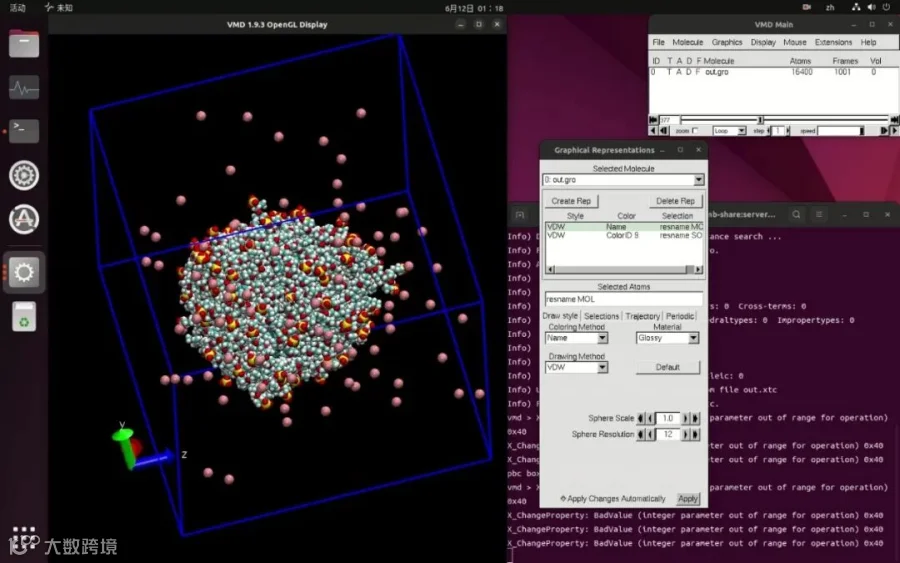Open the Graphics menu in VMD Main

point(727,42)
